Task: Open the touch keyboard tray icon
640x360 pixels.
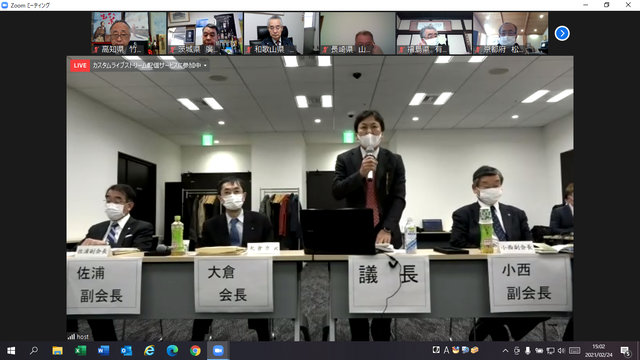Action: (x=575, y=351)
